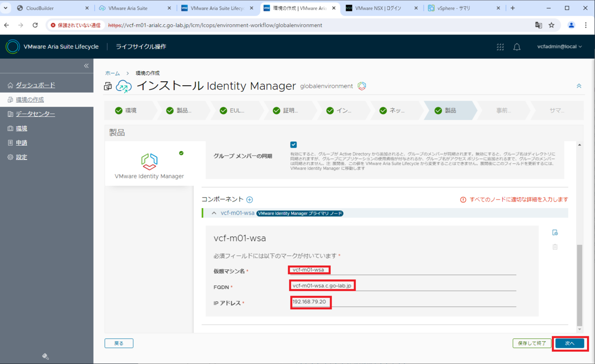Viewport: 595px width, 364px height.
Task: Click the translate page icon
Action: pos(538,25)
